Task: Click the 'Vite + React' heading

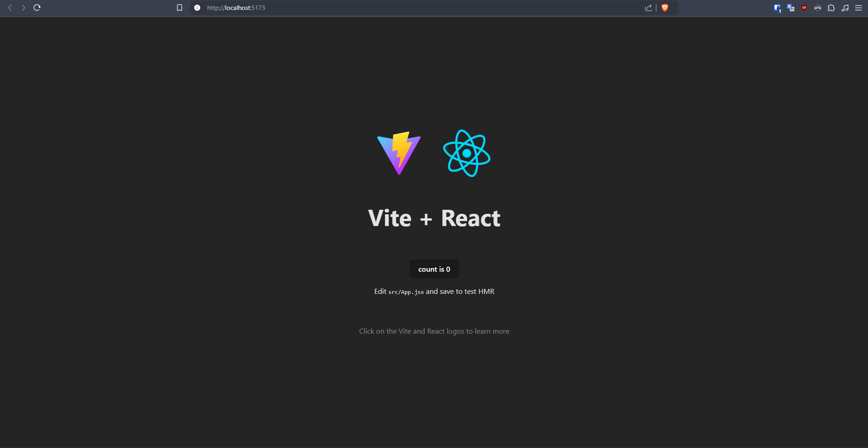Action: pyautogui.click(x=434, y=218)
